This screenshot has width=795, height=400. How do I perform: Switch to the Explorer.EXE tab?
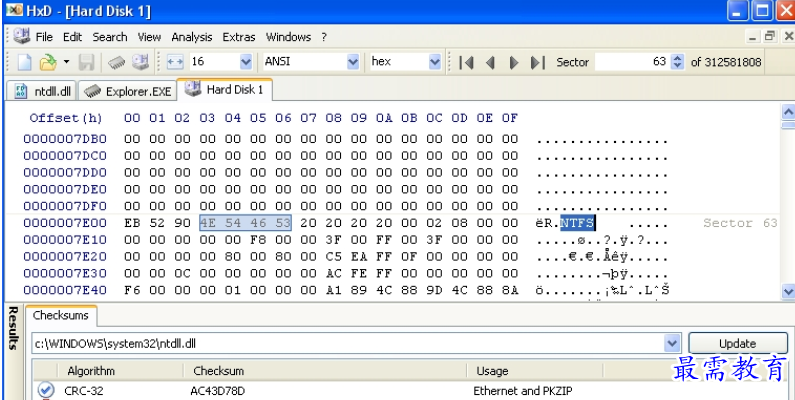(x=128, y=91)
